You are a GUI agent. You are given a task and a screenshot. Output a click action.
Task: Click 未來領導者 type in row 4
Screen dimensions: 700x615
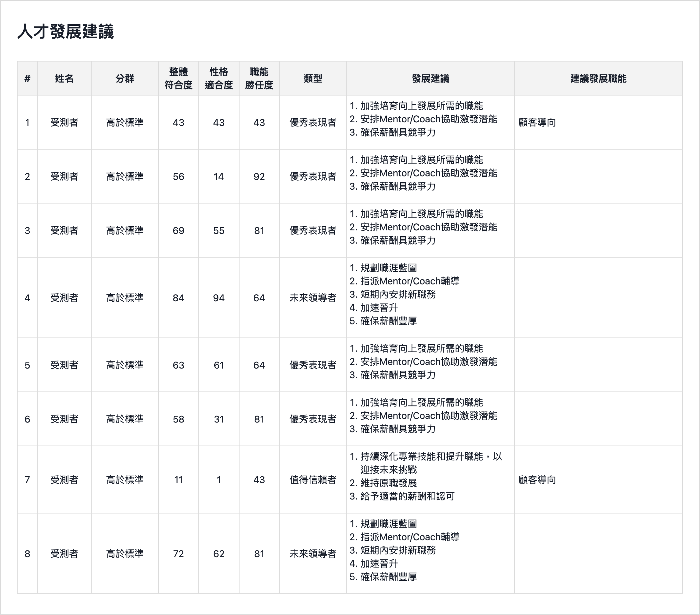click(x=313, y=298)
